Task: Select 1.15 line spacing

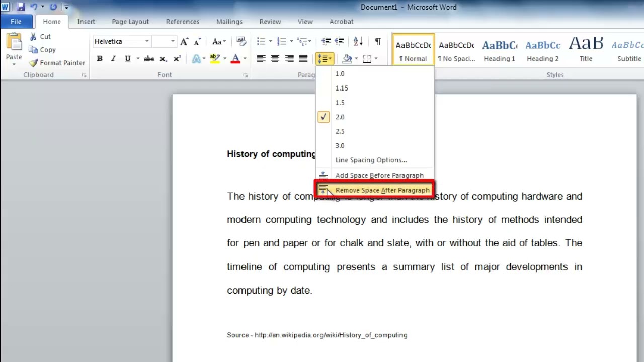Action: [x=375, y=88]
